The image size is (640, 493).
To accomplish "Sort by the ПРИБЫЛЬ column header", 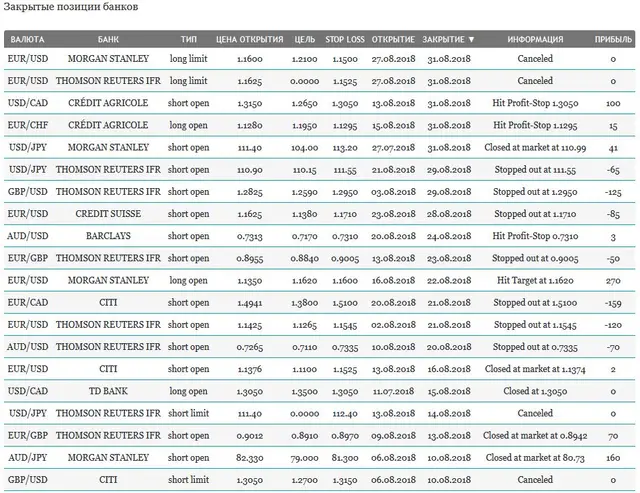I will tap(613, 40).
